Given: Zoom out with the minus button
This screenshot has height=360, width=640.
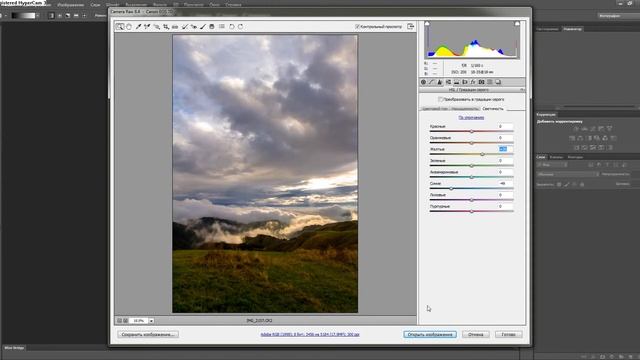Looking at the screenshot, I should (x=120, y=321).
